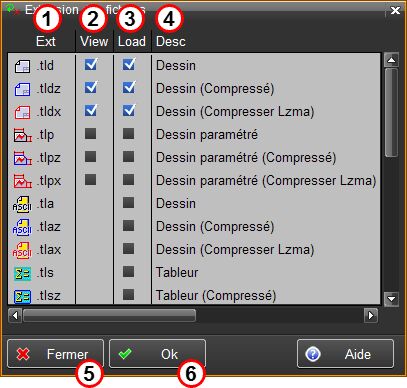Screen dimensions: 407x388
Task: Click the vertical scrollbar up arrow
Action: coord(391,60)
